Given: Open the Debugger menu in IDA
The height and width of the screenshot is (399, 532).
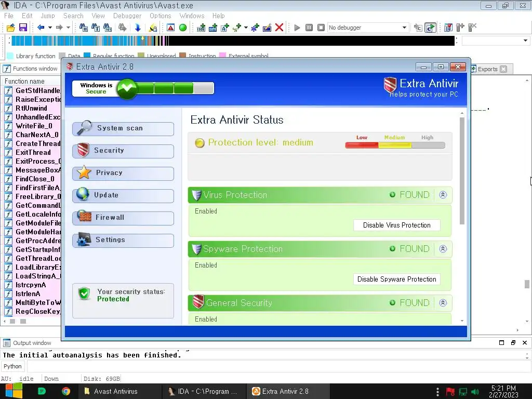Looking at the screenshot, I should [127, 16].
